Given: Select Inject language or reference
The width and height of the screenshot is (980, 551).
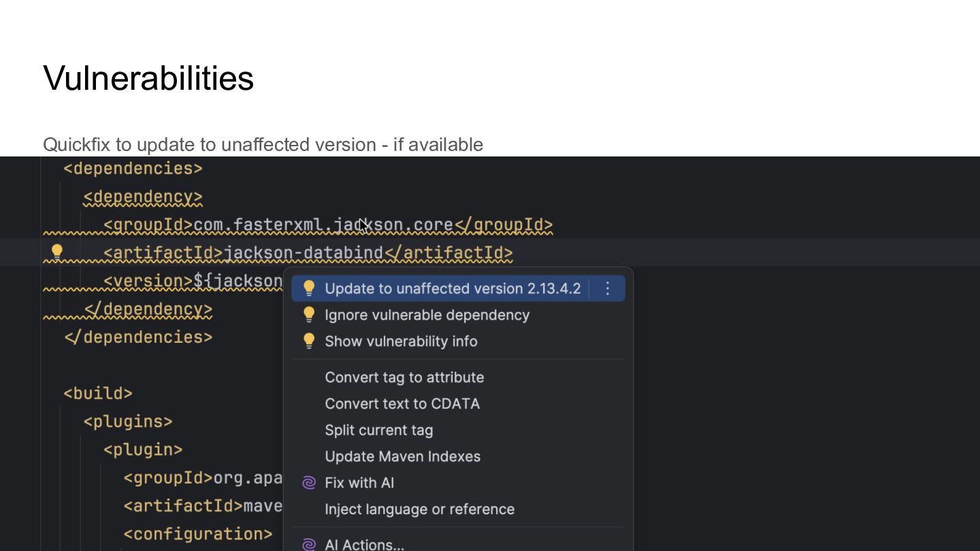Looking at the screenshot, I should pos(419,510).
